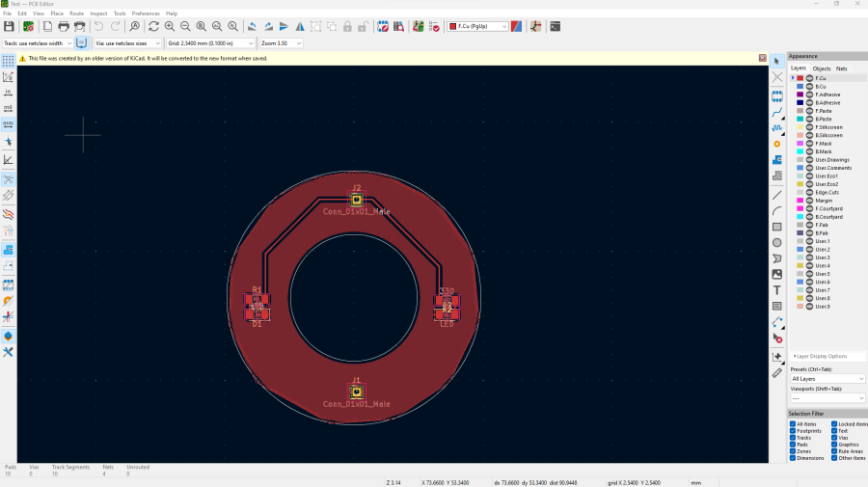Open the Grid size dropdown
868x487 pixels.
(209, 43)
